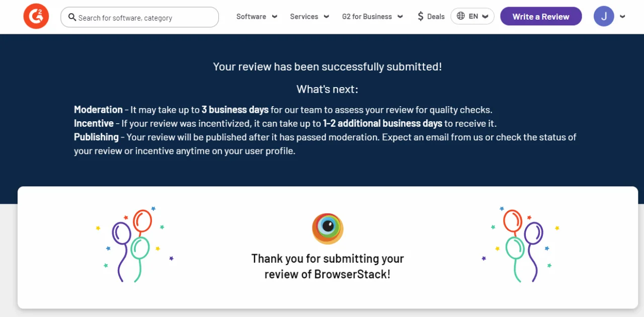644x317 pixels.
Task: Open the EN language dropdown
Action: [x=472, y=16]
